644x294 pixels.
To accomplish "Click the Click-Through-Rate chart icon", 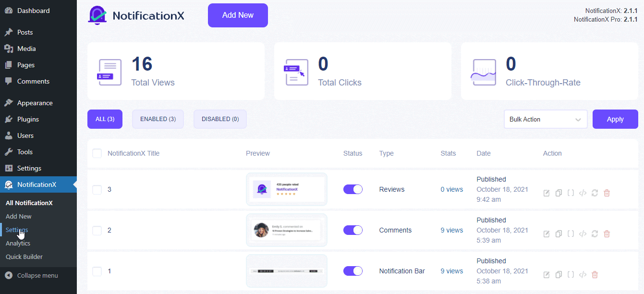I will (483, 73).
